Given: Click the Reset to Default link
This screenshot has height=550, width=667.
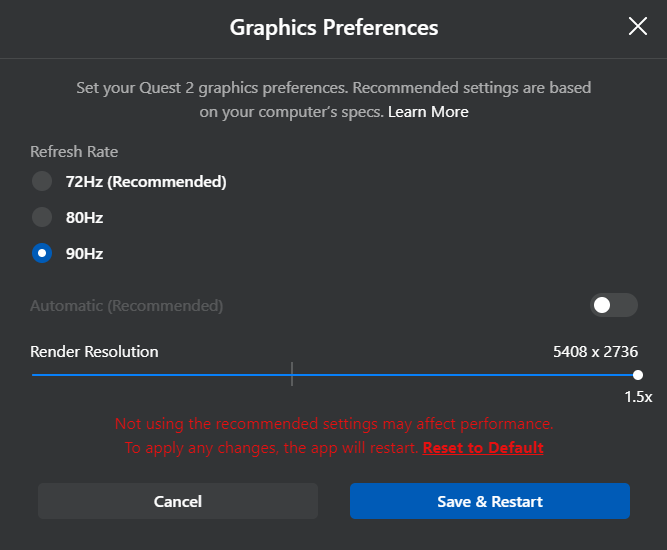Looking at the screenshot, I should tap(483, 447).
